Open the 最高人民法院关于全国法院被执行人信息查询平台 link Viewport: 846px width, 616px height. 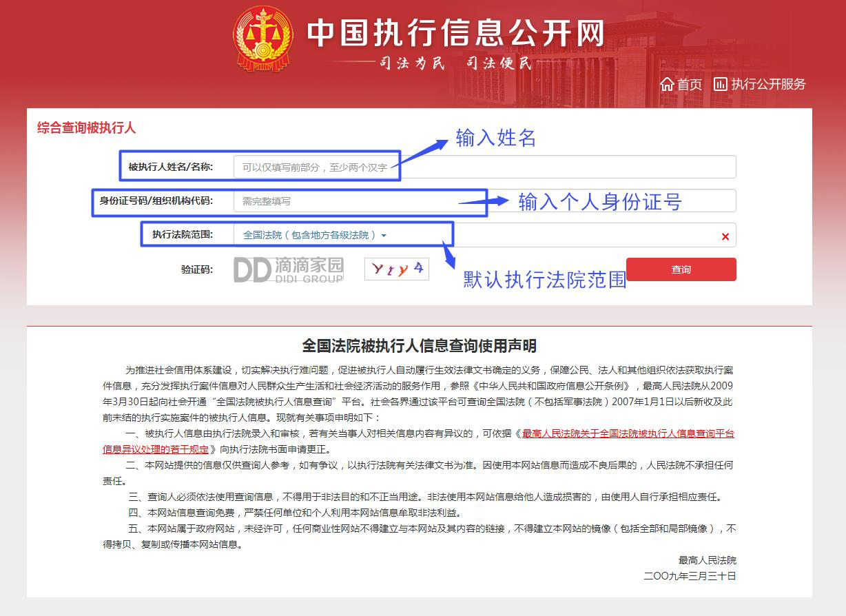click(418, 441)
